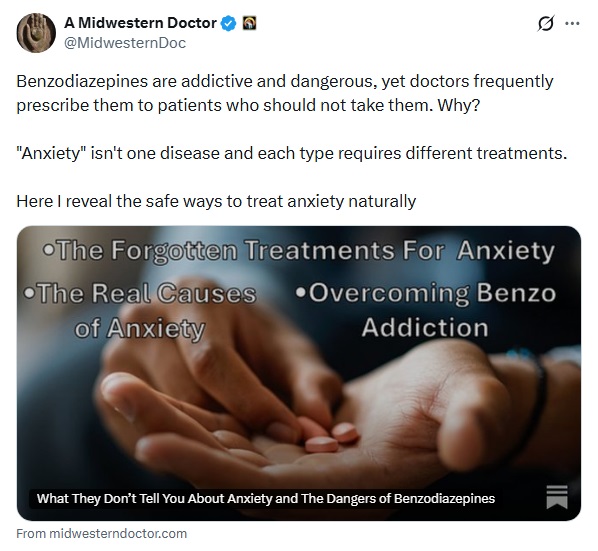Screen dimensions: 598x551
Task: Click the second line 'prescribe them to patients'
Action: [248, 105]
